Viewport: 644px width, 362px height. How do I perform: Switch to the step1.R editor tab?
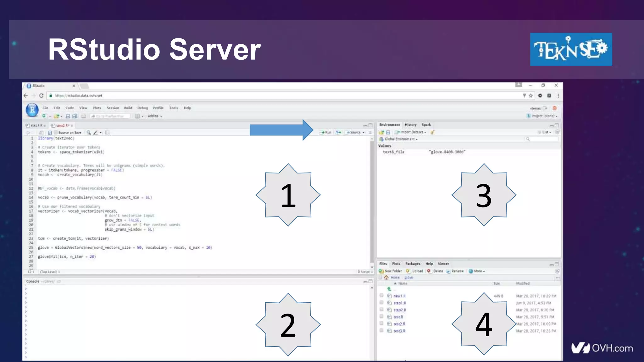point(36,125)
